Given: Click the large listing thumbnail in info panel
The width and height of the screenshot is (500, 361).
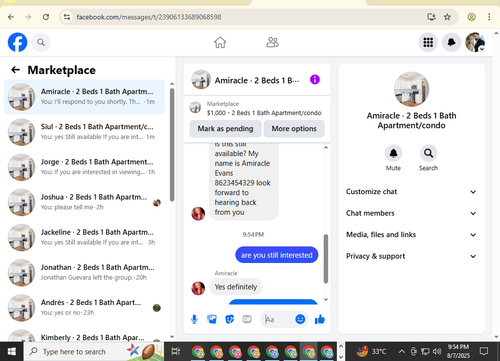Looking at the screenshot, I should [411, 89].
